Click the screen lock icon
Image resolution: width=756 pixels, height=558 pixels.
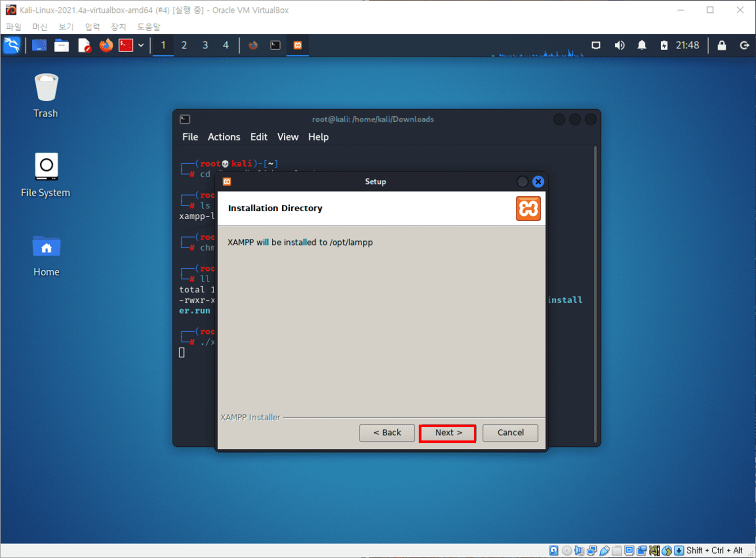tap(722, 45)
